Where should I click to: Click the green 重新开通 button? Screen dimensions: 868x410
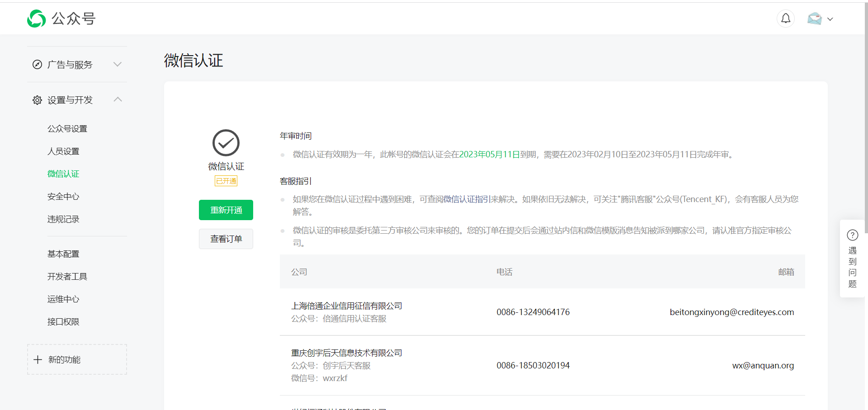[226, 210]
